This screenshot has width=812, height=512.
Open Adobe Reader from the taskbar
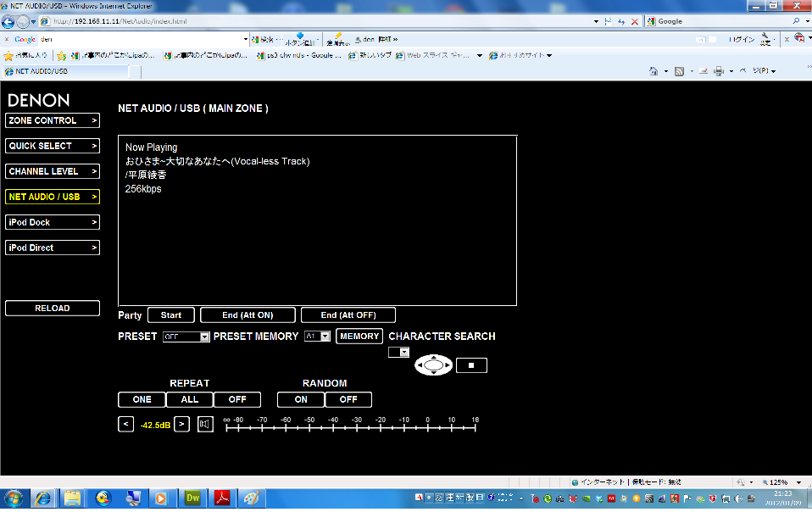pyautogui.click(x=222, y=498)
